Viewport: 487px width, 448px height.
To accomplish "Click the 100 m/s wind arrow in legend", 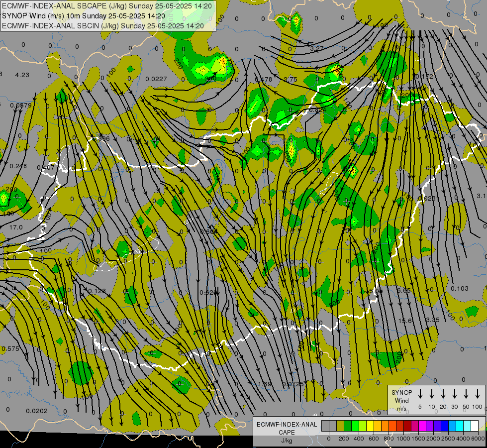I will coord(478,394).
